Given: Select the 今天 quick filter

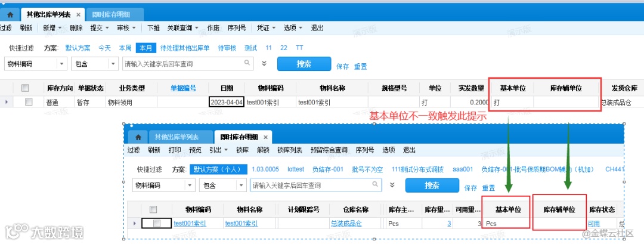Looking at the screenshot, I should (x=104, y=48).
